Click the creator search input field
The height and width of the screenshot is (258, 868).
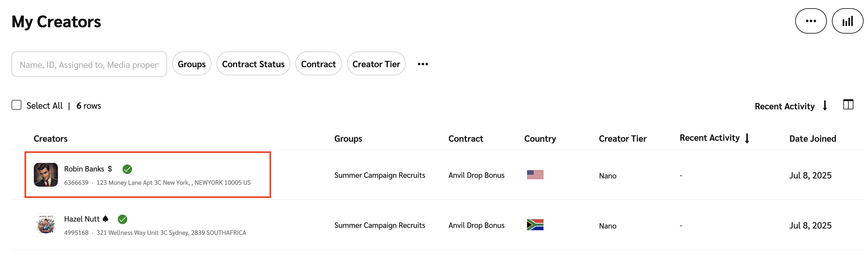pos(89,64)
